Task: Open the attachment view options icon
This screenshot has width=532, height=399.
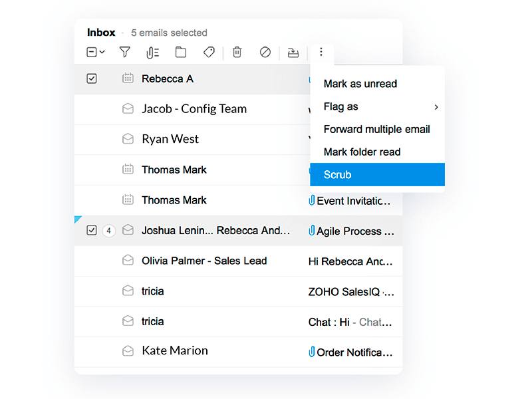Action: click(153, 52)
